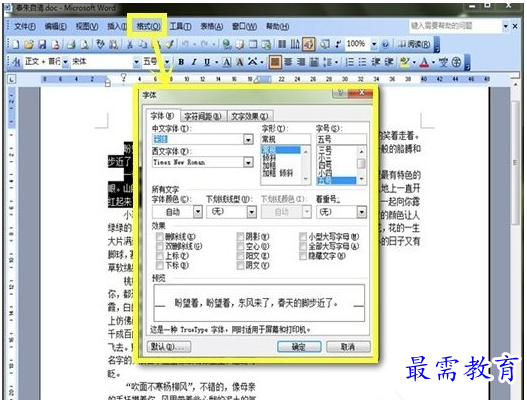Enable the 隐藏文字 hidden text option

tap(303, 256)
